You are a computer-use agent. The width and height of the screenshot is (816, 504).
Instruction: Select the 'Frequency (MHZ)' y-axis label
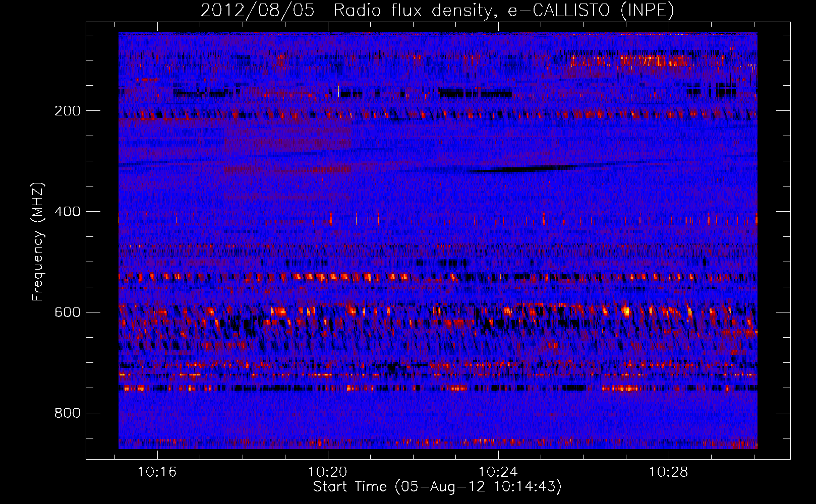coord(38,242)
